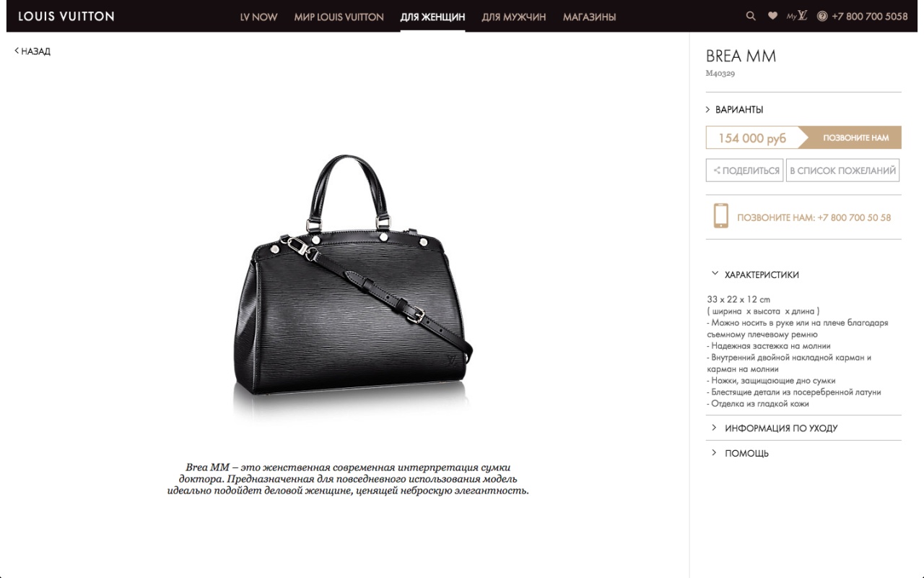
Task: Click the share icon in Поделиться
Action: pos(717,171)
